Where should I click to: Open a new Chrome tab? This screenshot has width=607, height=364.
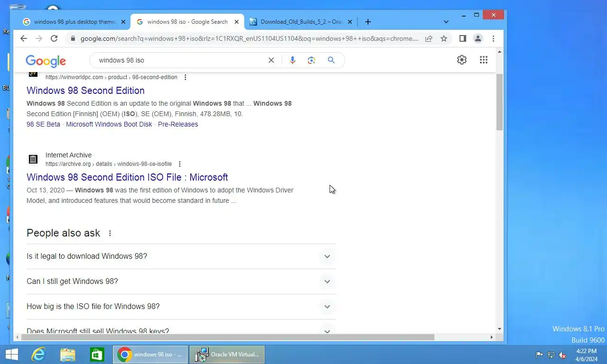[368, 22]
